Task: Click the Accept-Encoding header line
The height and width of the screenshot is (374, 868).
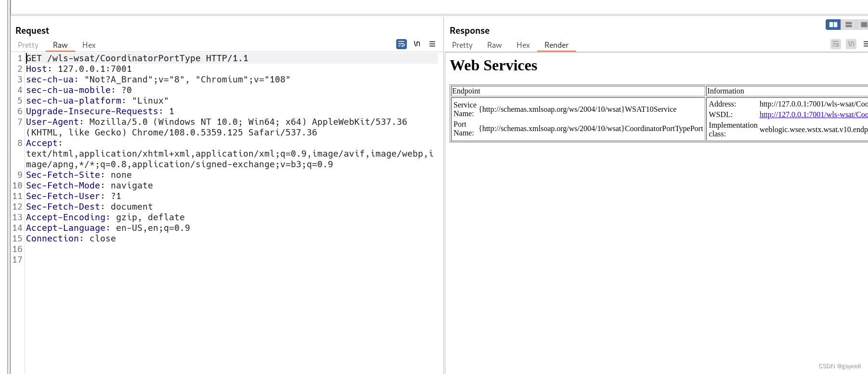Action: [105, 217]
